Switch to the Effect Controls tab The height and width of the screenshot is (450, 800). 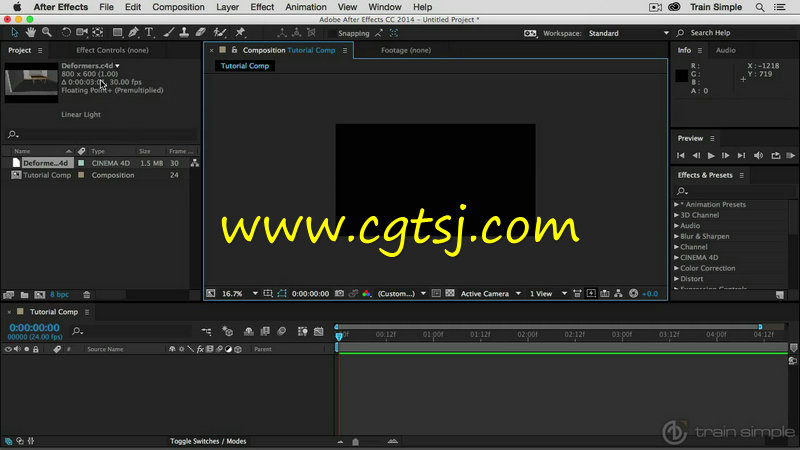pyautogui.click(x=112, y=50)
